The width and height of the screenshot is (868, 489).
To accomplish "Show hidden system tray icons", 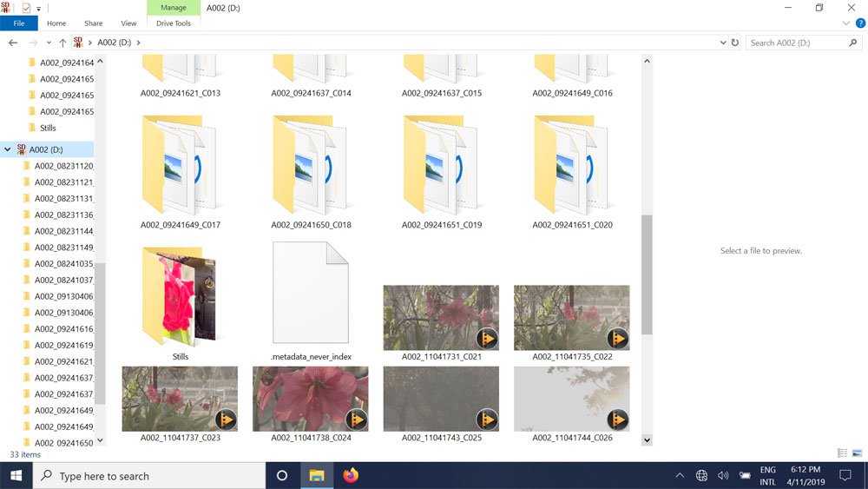I will pos(680,476).
